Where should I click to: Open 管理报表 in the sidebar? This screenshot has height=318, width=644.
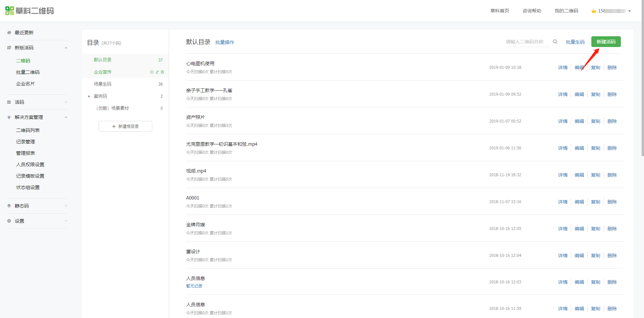pos(25,153)
